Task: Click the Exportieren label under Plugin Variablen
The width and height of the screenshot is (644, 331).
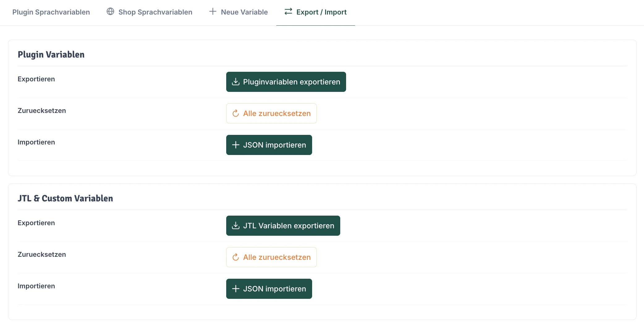Action: [36, 79]
